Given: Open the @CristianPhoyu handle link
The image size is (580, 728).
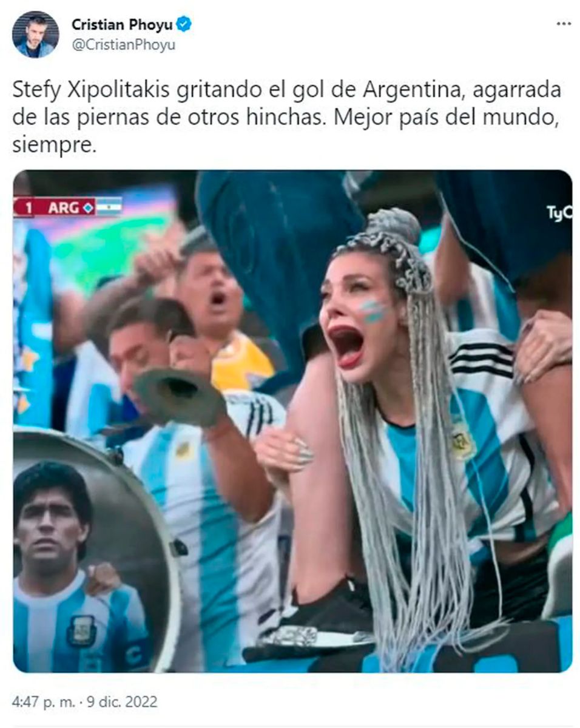Looking at the screenshot, I should pyautogui.click(x=123, y=45).
